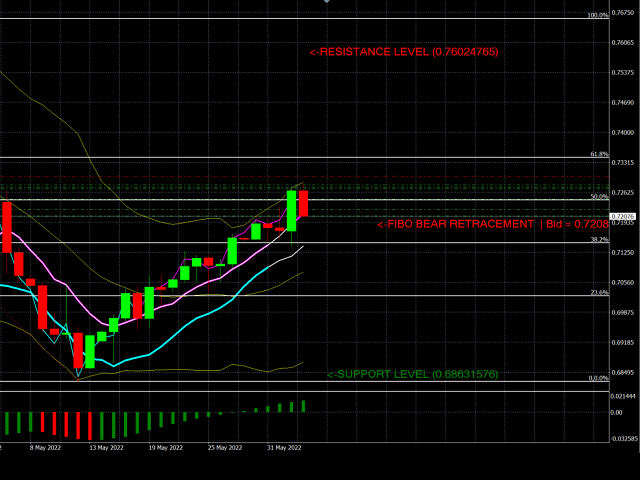640x480 pixels.
Task: Click price scale value 0.74690
Action: 623,102
